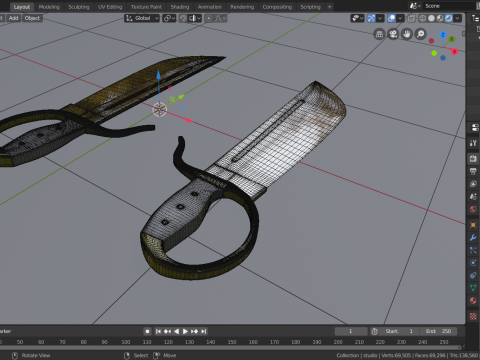Viewport: 480px width, 360px height.
Task: Click the red X axis gizmo ball
Action: pyautogui.click(x=454, y=51)
